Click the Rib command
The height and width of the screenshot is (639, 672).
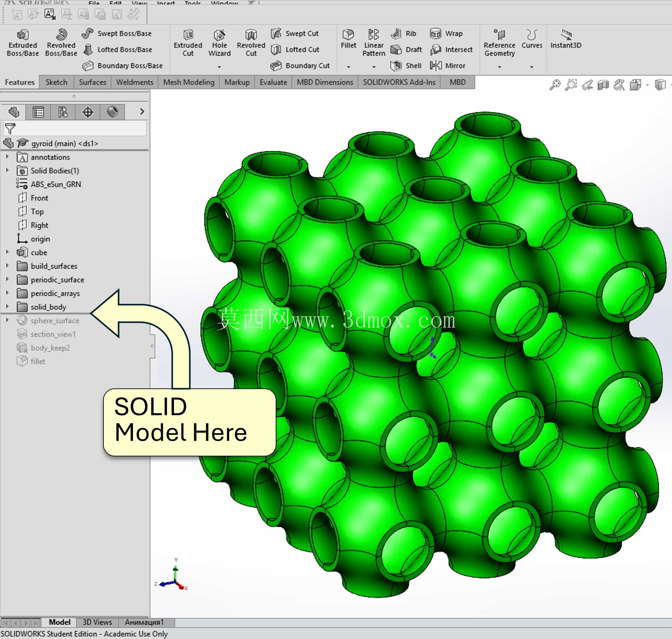click(404, 33)
